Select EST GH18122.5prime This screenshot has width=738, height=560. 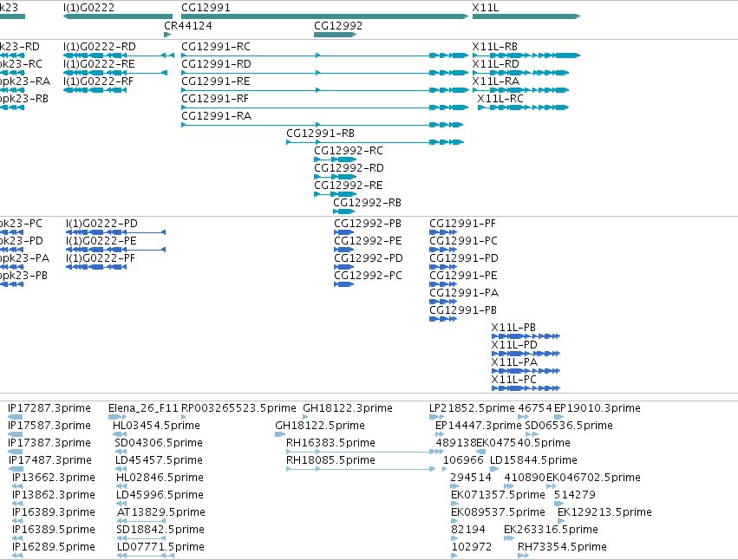(x=280, y=434)
